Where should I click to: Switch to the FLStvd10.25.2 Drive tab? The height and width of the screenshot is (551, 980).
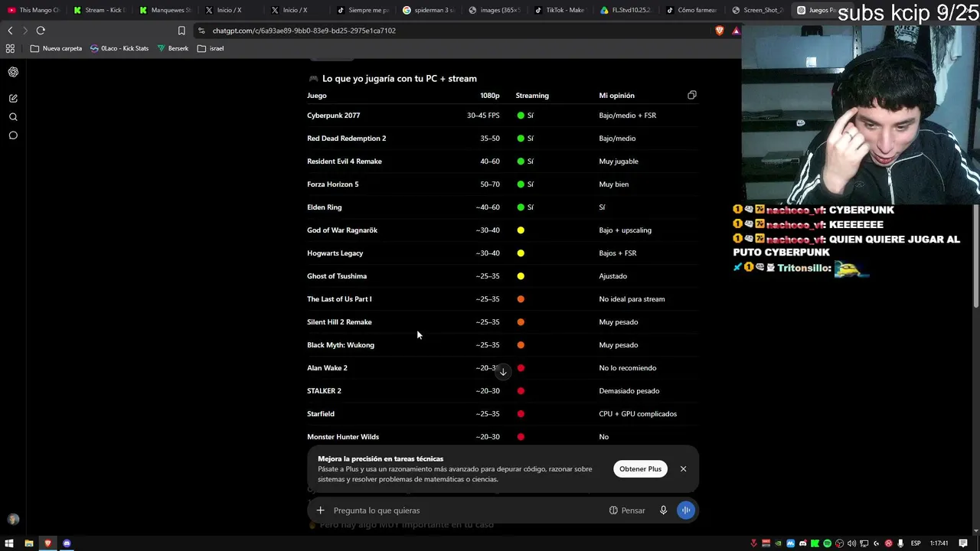626,10
